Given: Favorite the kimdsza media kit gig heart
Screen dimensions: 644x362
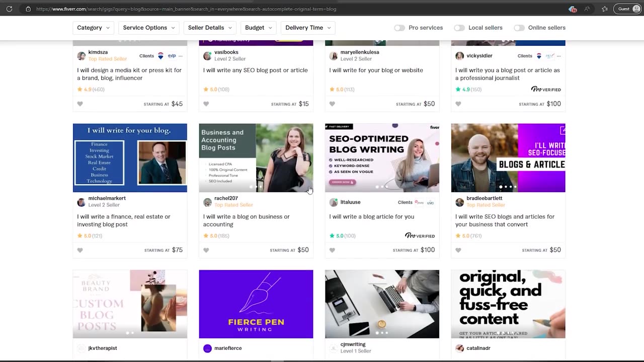Looking at the screenshot, I should coord(80,104).
